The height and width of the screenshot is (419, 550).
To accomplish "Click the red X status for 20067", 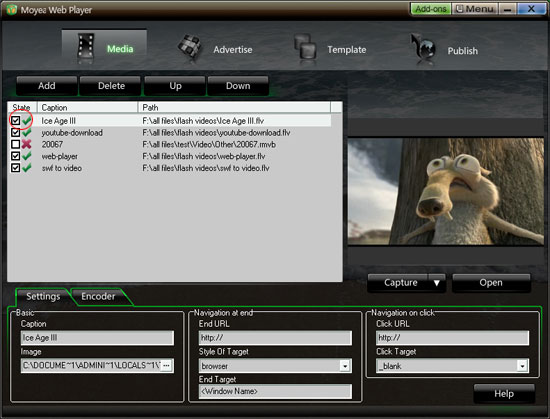I will pyautogui.click(x=26, y=144).
